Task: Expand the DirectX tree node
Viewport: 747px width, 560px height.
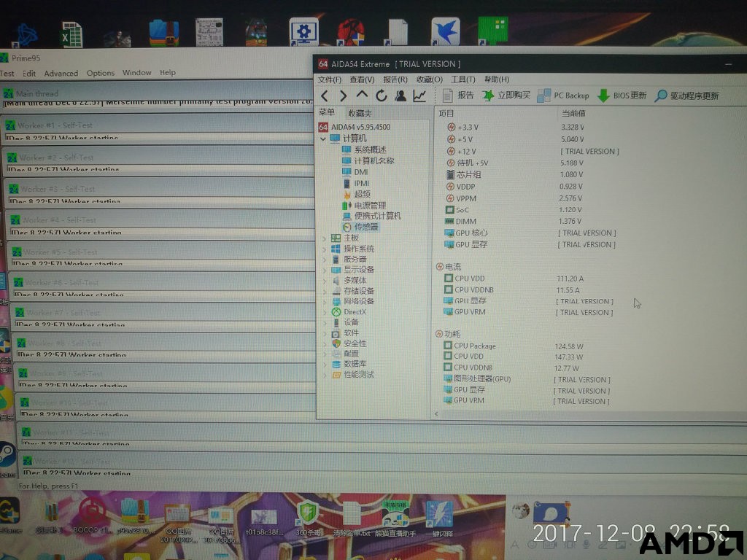Action: point(325,312)
